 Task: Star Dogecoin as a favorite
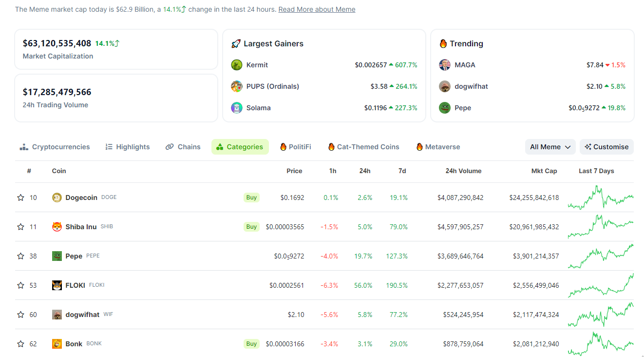(x=20, y=198)
